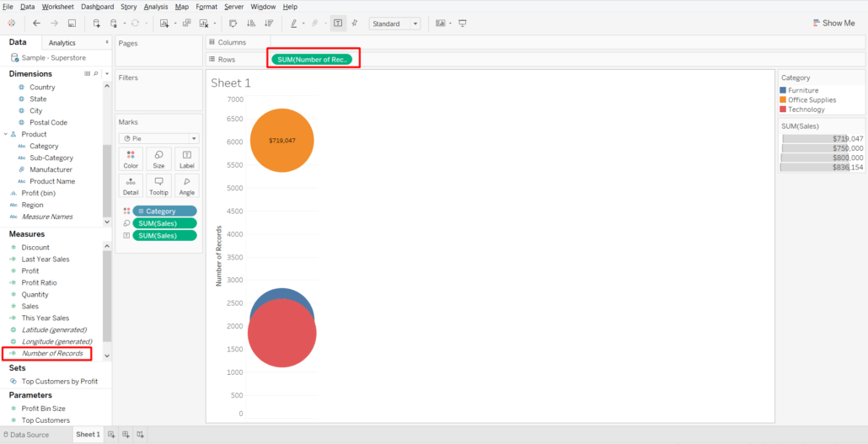Select the Sub-Category dimension
Viewport: 868px width, 444px height.
pyautogui.click(x=51, y=158)
